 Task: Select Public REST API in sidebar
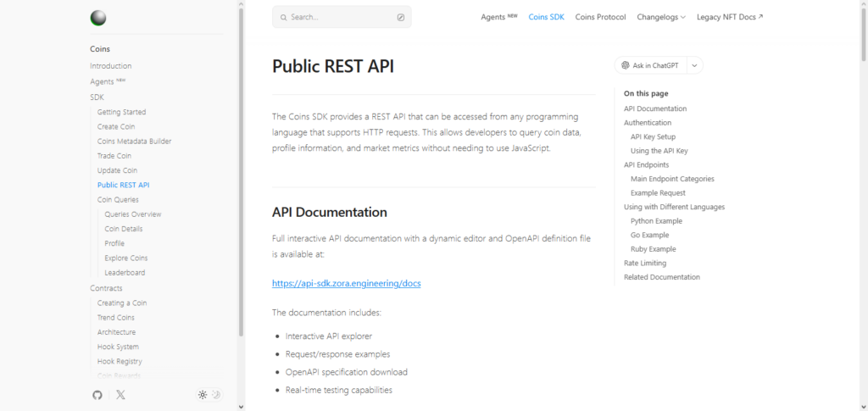pos(124,185)
